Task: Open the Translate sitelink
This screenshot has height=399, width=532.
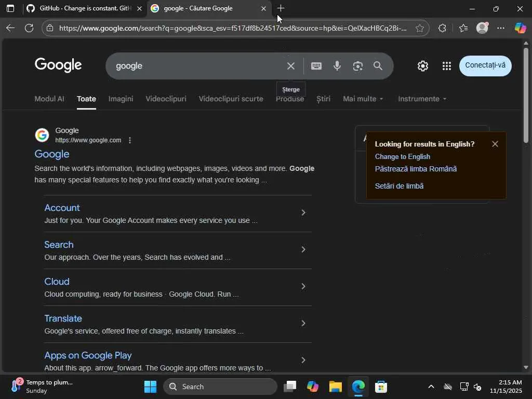Action: [63, 318]
